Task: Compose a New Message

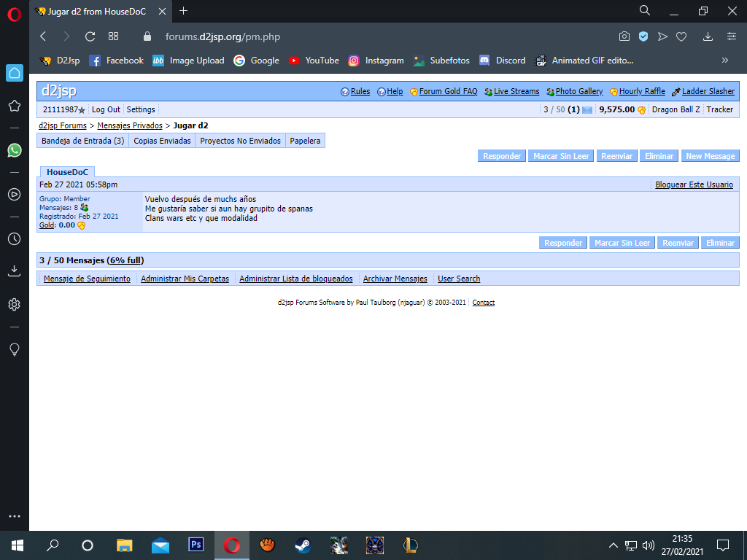Action: (710, 156)
